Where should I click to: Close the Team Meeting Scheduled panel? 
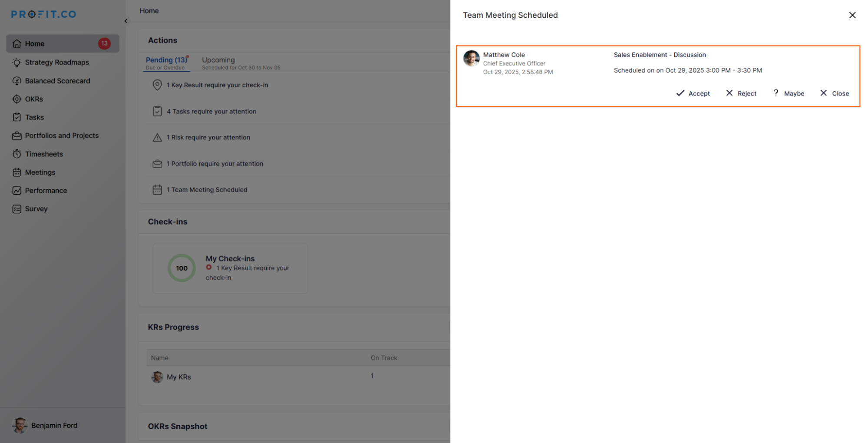click(852, 15)
